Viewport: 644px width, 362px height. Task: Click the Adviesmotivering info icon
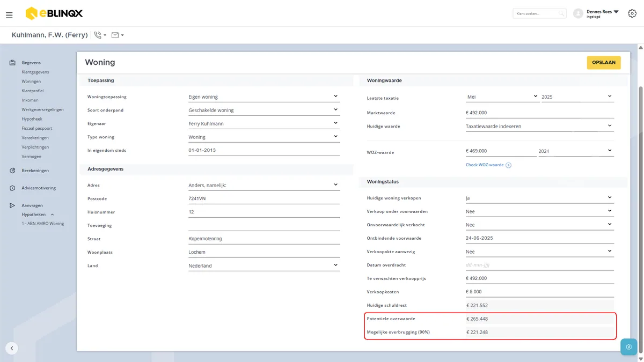coord(12,188)
